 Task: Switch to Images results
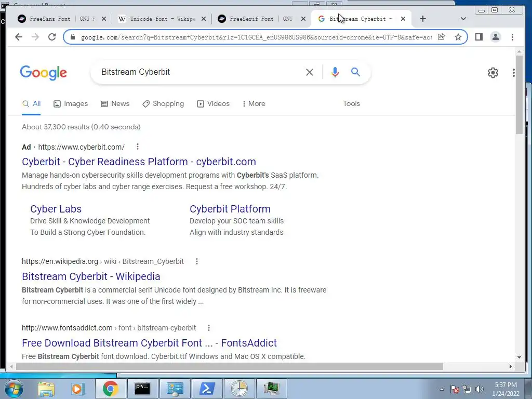[71, 104]
